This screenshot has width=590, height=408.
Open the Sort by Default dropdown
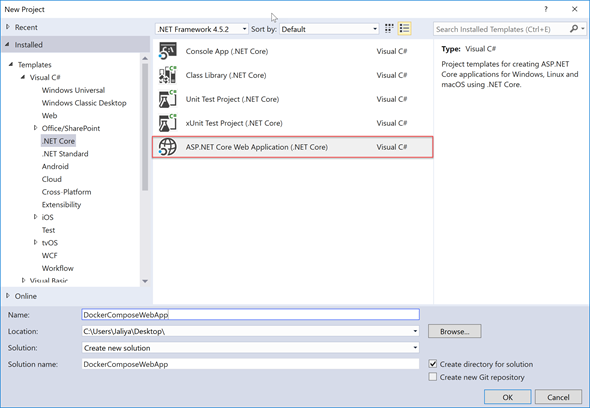(329, 29)
